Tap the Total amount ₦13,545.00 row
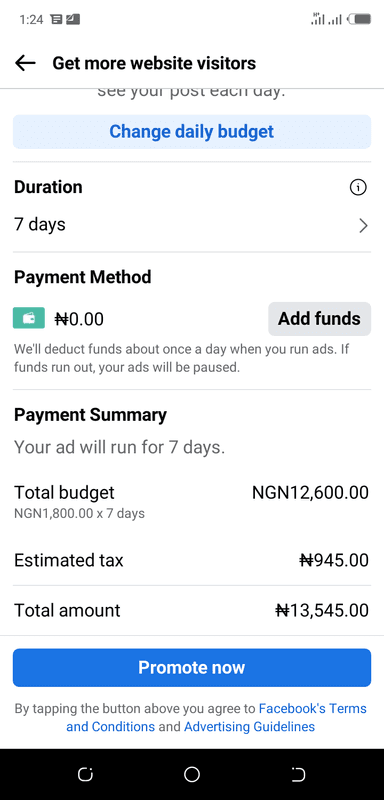Viewport: 384px width, 800px height. pos(192,610)
